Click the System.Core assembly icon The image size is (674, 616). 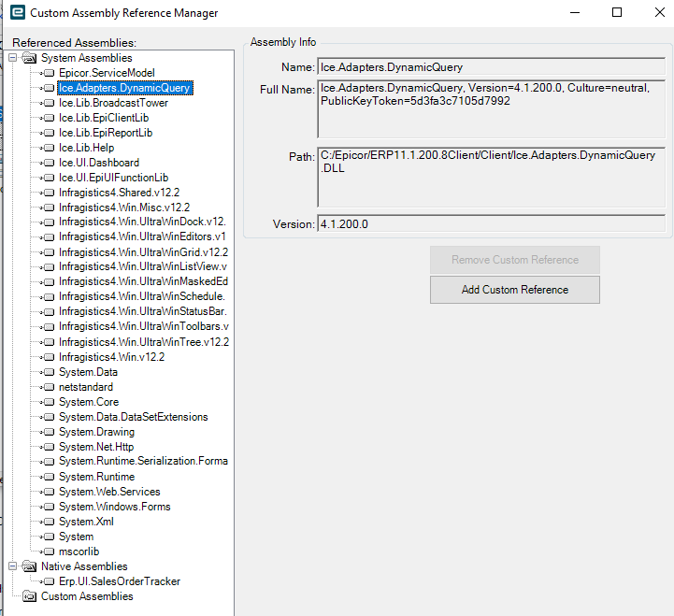[49, 402]
